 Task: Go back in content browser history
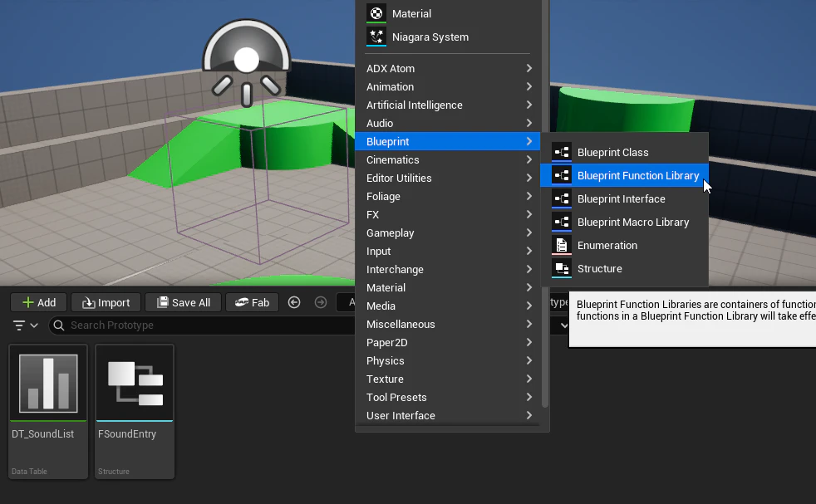pyautogui.click(x=294, y=302)
